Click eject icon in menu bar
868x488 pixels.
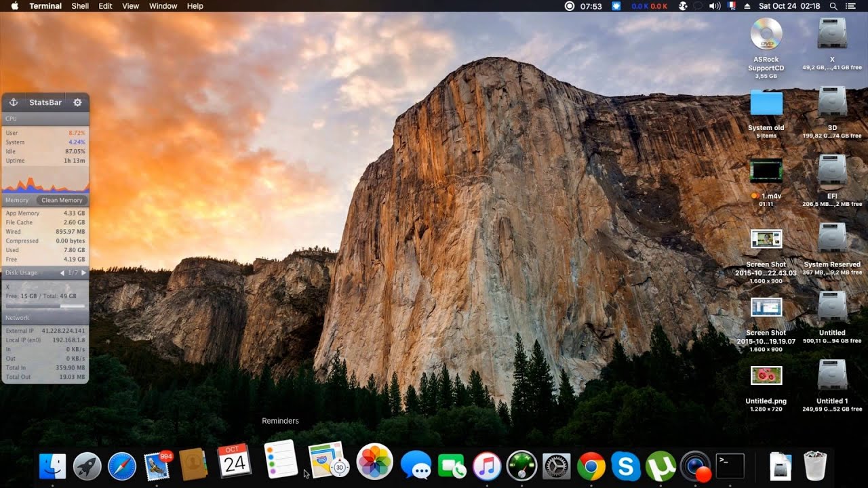(747, 5)
